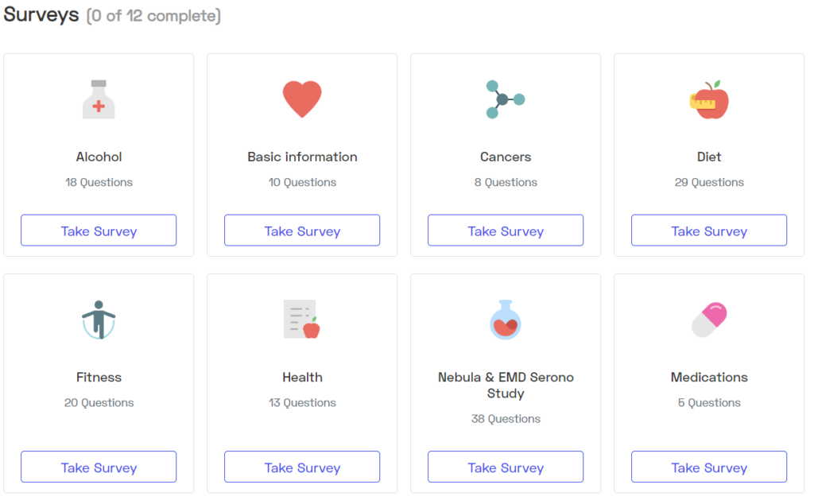The width and height of the screenshot is (814, 504).
Task: Click the Cancers molecule icon
Action: point(505,99)
